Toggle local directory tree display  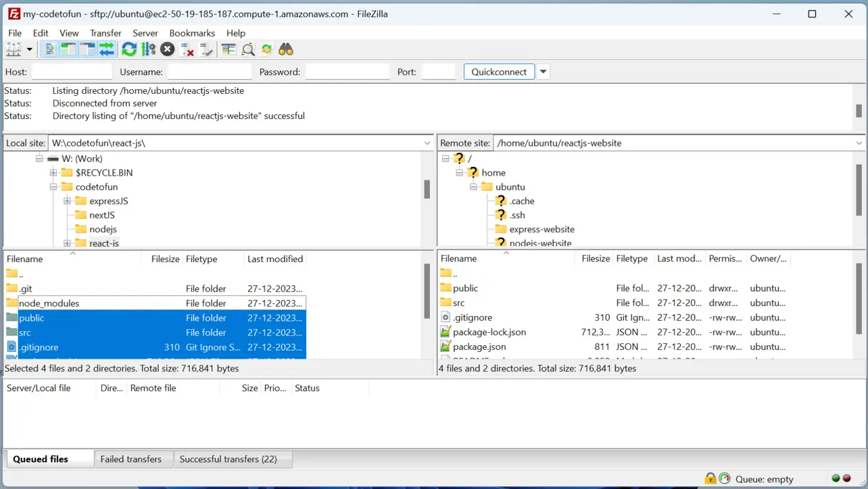tap(68, 49)
